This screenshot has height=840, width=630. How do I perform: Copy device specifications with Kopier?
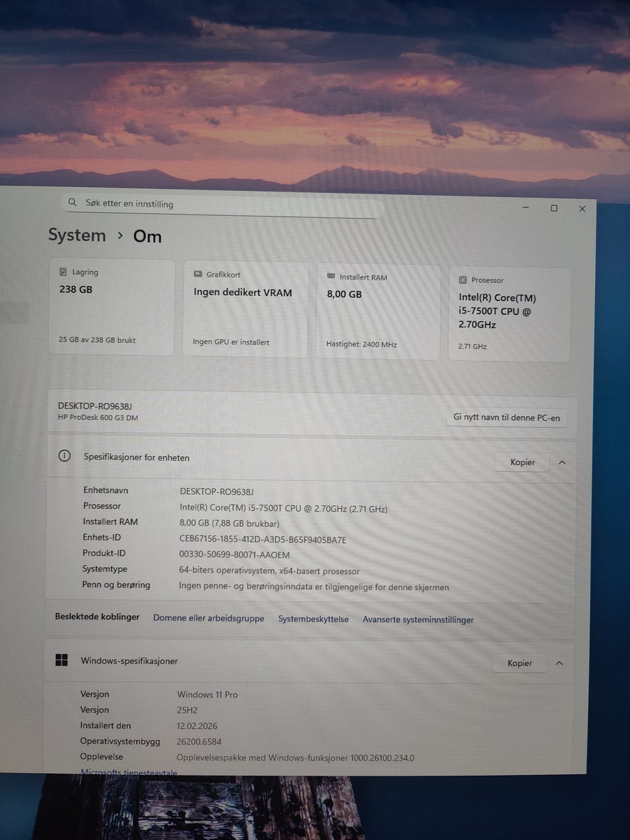coord(522,462)
